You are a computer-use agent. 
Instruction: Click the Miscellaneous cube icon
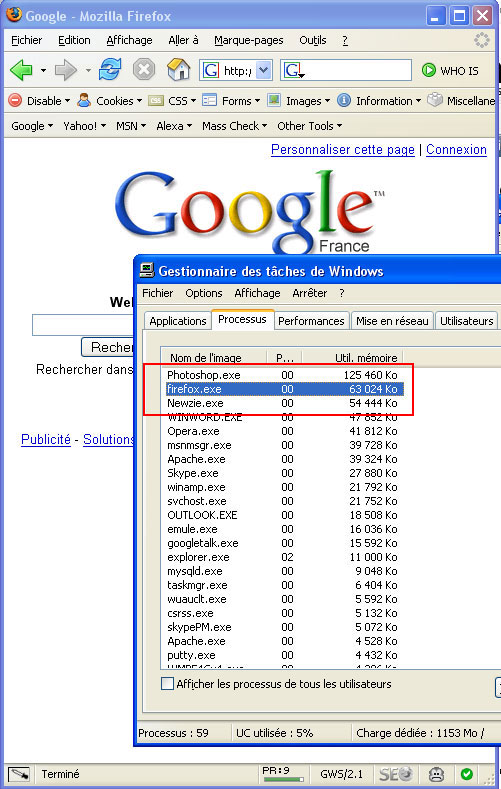(x=435, y=100)
